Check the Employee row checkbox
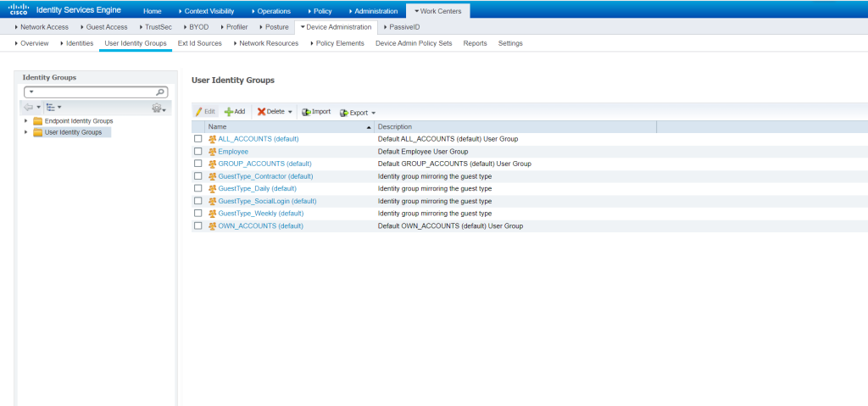 [x=198, y=151]
